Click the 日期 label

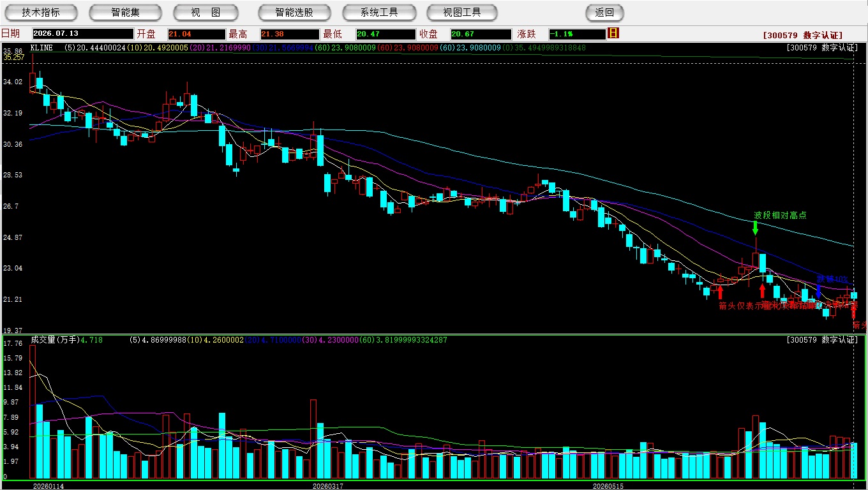point(10,34)
